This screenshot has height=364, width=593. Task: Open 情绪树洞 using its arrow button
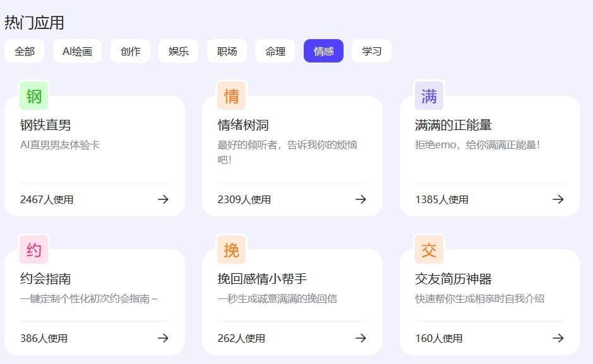pyautogui.click(x=361, y=199)
